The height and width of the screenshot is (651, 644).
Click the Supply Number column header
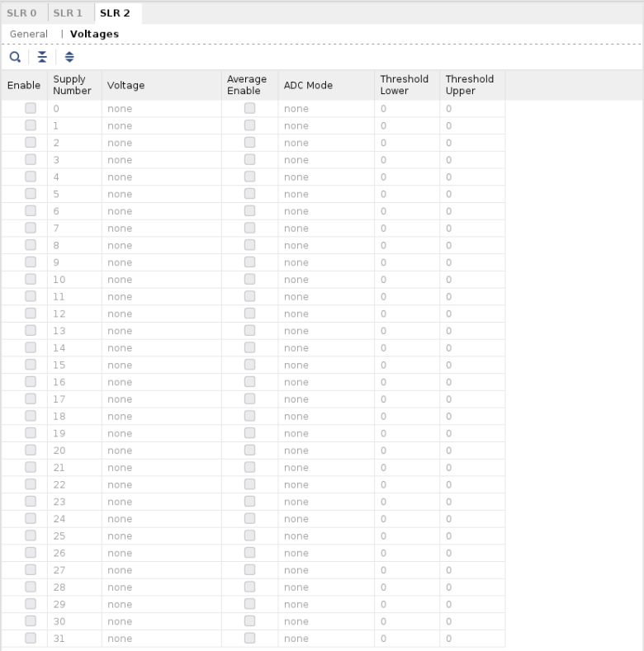tap(72, 85)
